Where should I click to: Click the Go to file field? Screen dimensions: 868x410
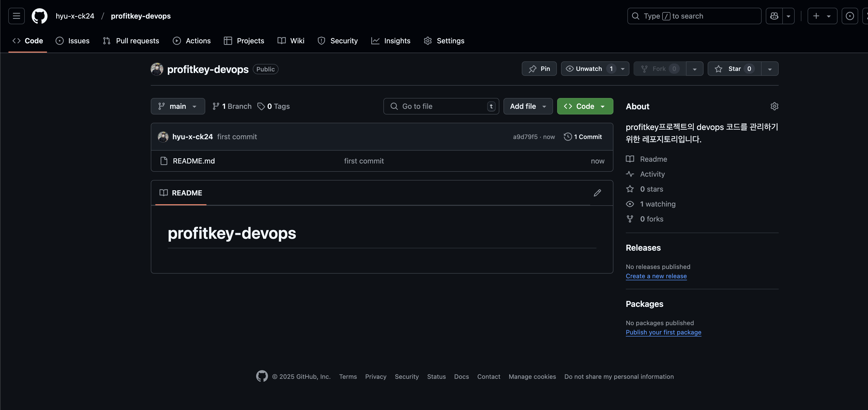point(441,106)
